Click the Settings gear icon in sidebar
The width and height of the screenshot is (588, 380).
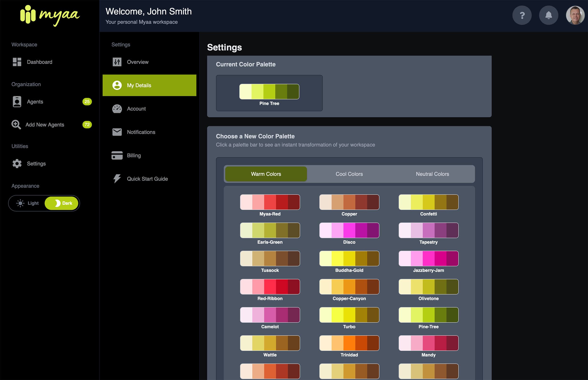(17, 164)
